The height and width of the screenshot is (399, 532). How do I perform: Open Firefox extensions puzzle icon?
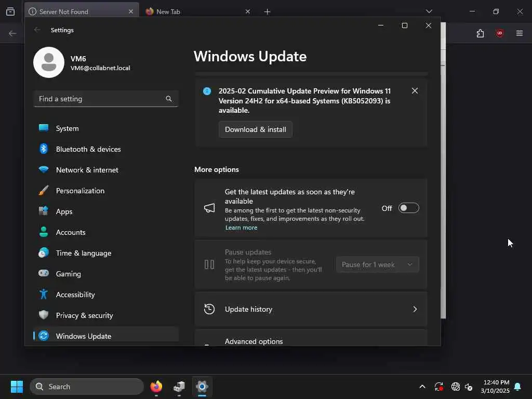pos(480,33)
